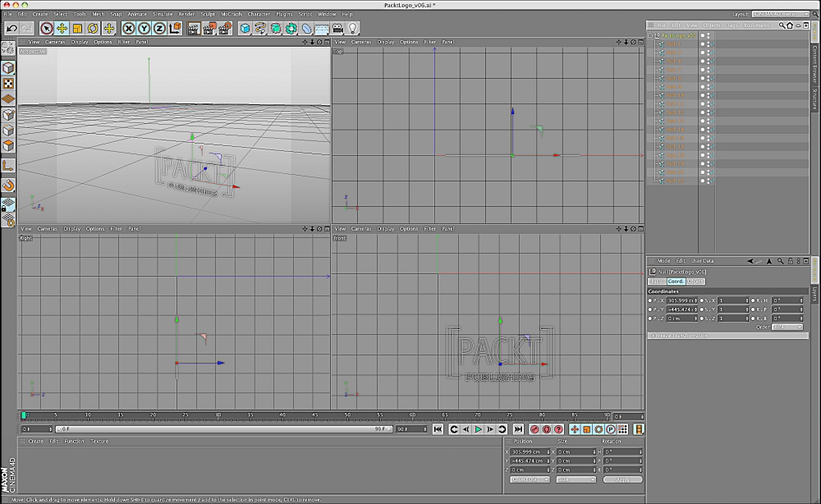Select the Axis mode L-shaped icon
The width and height of the screenshot is (821, 504).
(x=8, y=166)
